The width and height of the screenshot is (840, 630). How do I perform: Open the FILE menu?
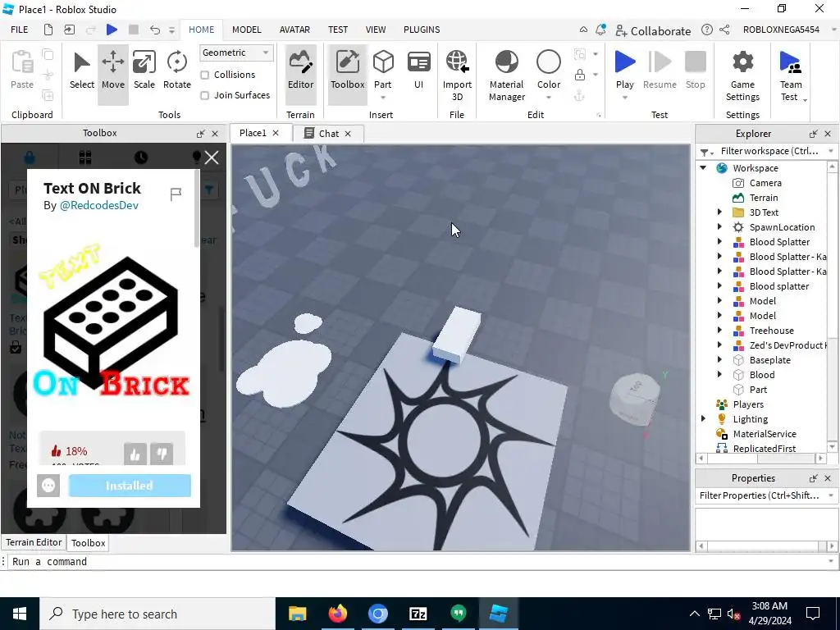[x=20, y=30]
